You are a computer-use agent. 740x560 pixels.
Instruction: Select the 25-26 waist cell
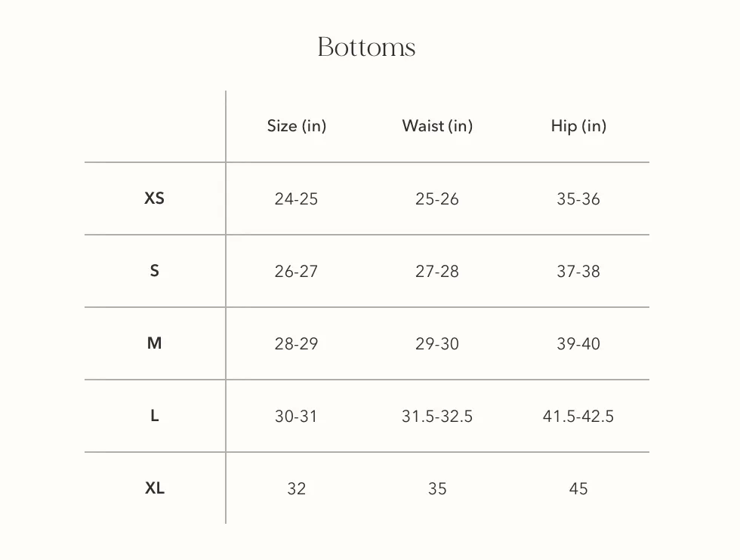(437, 199)
